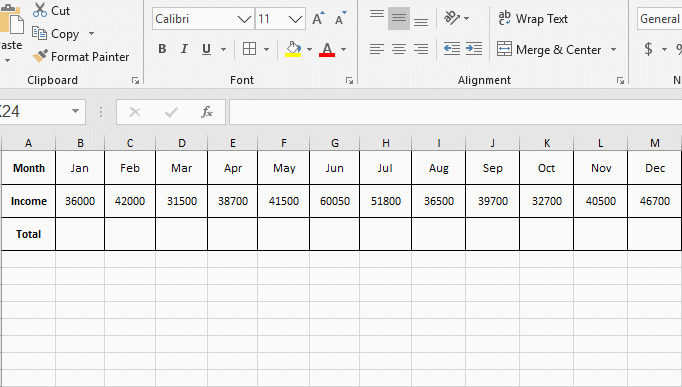Toggle Bold formatting
The width and height of the screenshot is (682, 387).
pos(162,49)
